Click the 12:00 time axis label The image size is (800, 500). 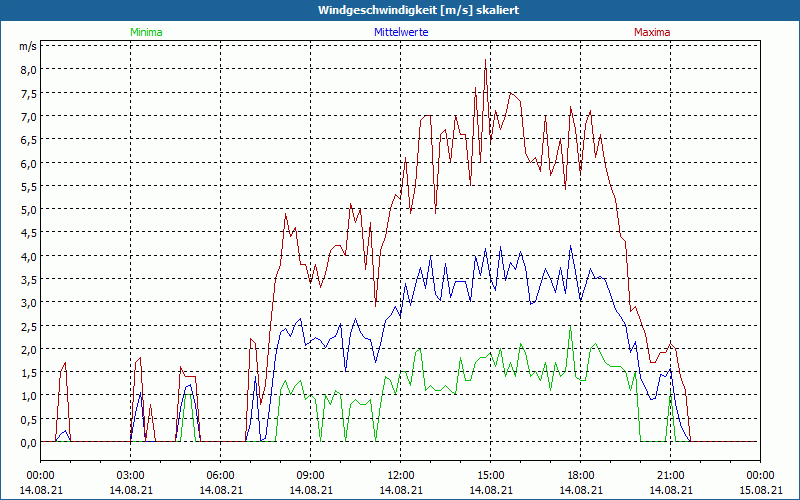click(401, 476)
